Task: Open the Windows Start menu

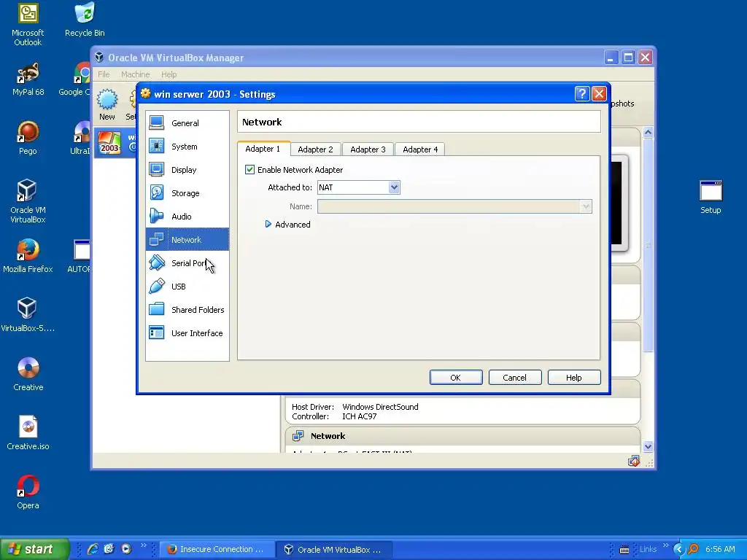Action: [x=34, y=549]
